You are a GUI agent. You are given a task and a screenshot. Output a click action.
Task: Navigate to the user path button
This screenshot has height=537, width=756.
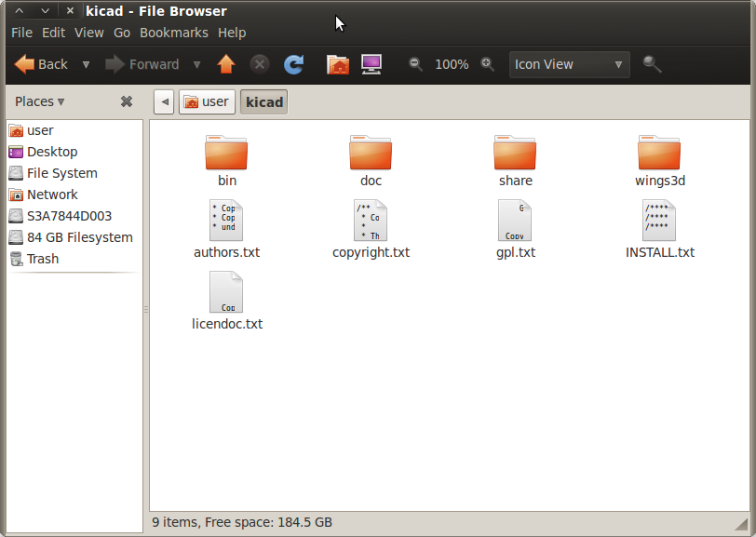click(x=207, y=102)
